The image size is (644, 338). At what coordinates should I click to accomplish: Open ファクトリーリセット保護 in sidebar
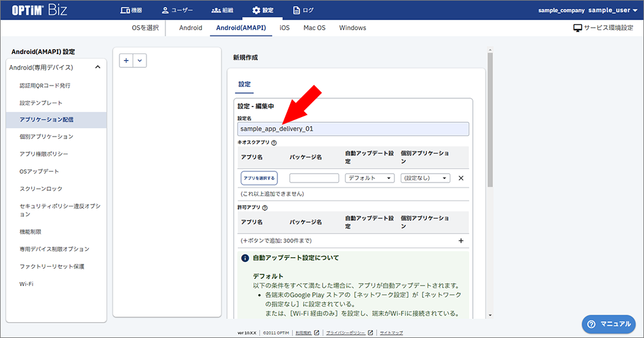click(x=52, y=266)
